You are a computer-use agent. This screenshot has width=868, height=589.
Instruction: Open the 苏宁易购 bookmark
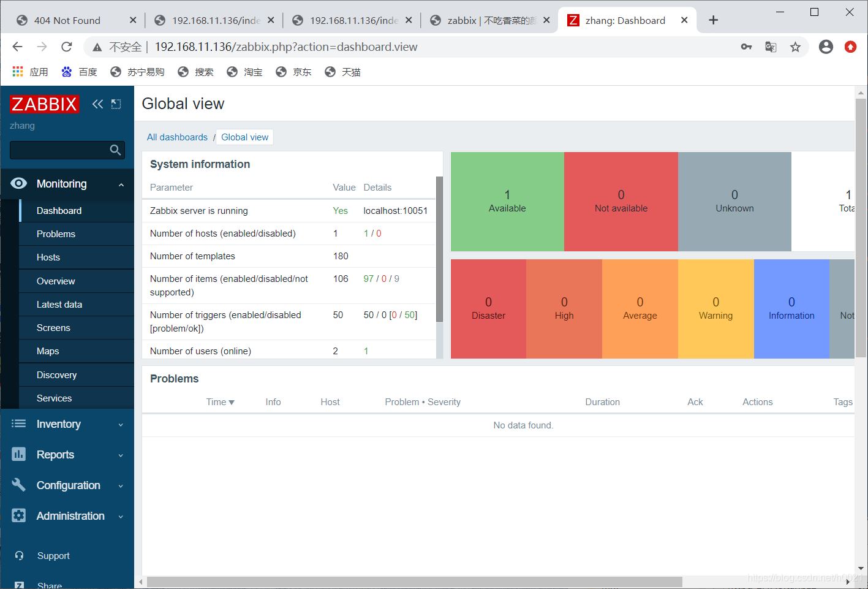tap(137, 72)
